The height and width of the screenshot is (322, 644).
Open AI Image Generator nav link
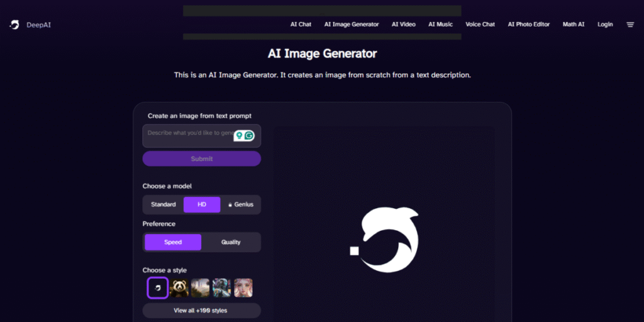coord(352,25)
